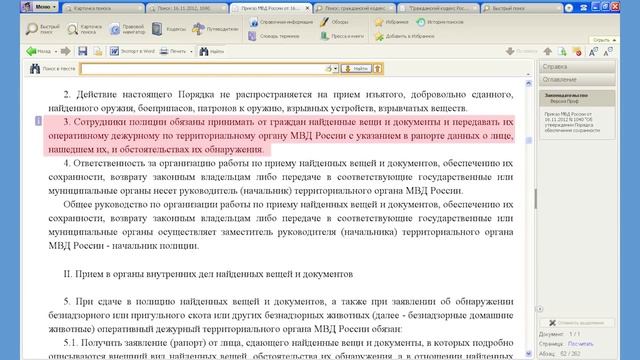Collapse search bar with small arrow

(x=528, y=74)
